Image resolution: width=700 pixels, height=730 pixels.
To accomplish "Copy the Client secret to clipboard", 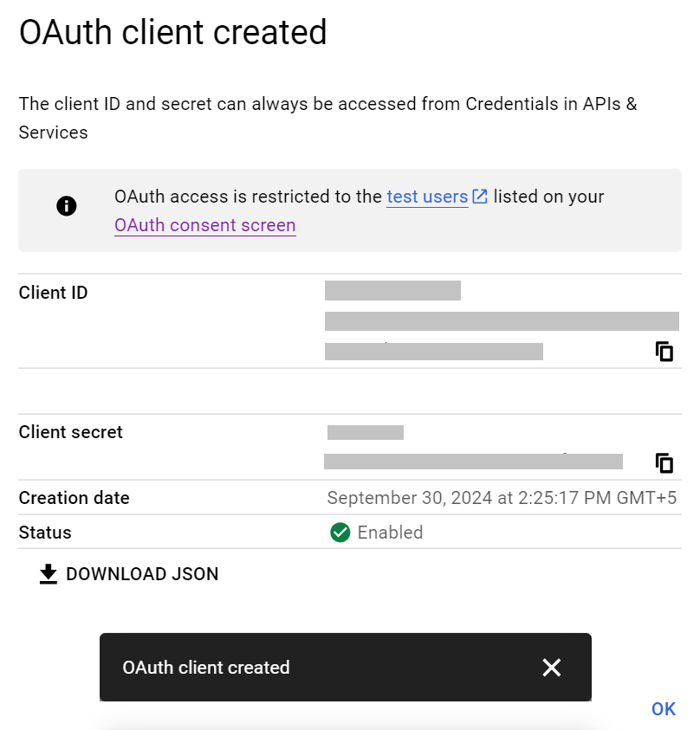I will [x=664, y=463].
